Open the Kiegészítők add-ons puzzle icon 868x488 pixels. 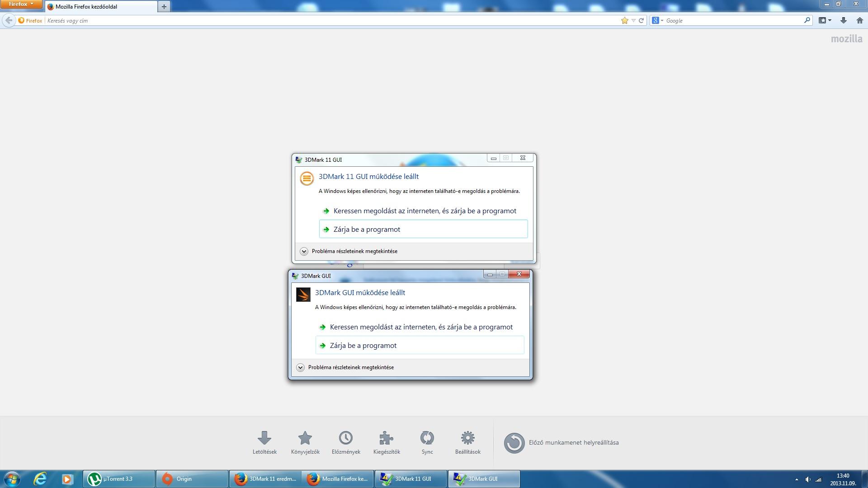coord(386,438)
